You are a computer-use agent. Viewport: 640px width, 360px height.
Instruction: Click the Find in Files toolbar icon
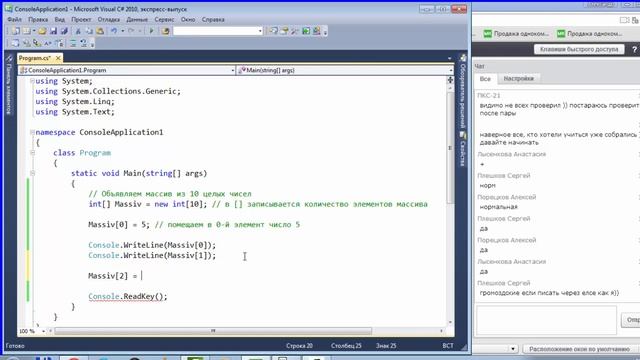tap(165, 31)
